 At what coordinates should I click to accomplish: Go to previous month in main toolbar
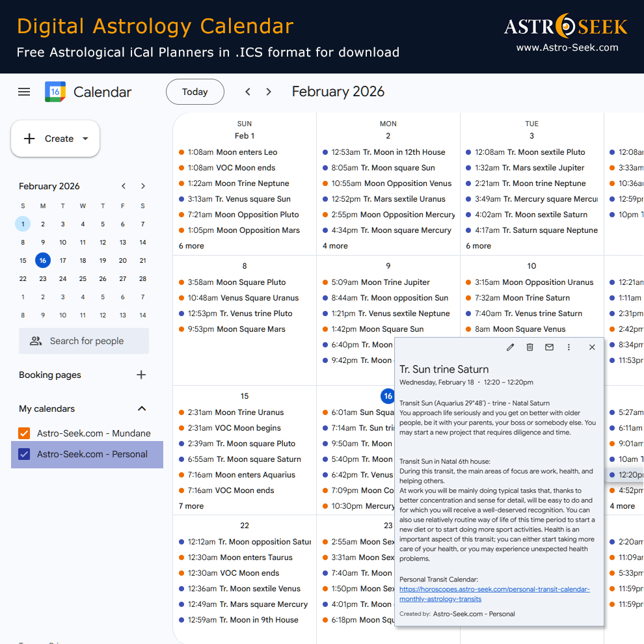(x=248, y=92)
